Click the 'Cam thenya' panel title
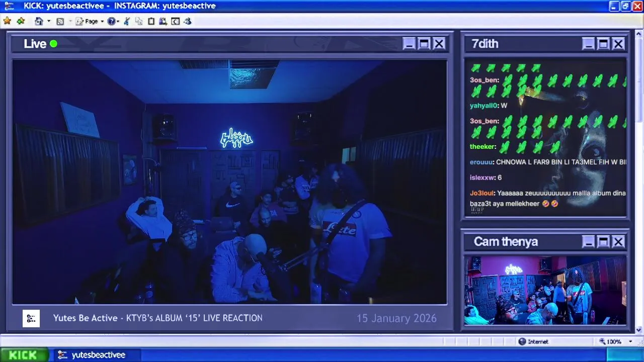Image resolution: width=644 pixels, height=362 pixels. pyautogui.click(x=506, y=242)
